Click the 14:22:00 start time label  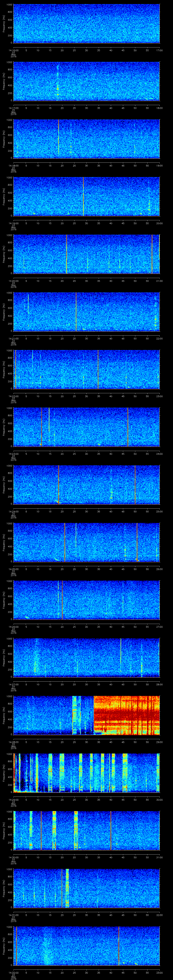click(13, 396)
